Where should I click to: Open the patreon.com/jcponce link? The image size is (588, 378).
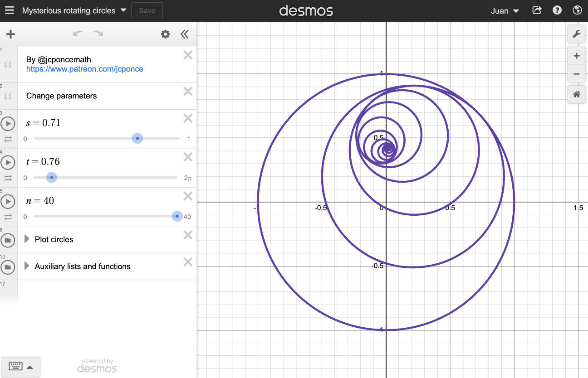pos(85,69)
